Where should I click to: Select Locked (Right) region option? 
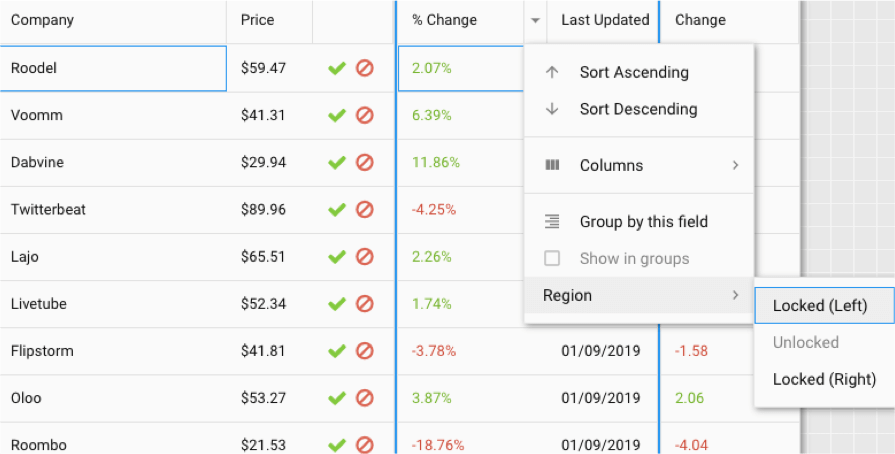click(824, 379)
